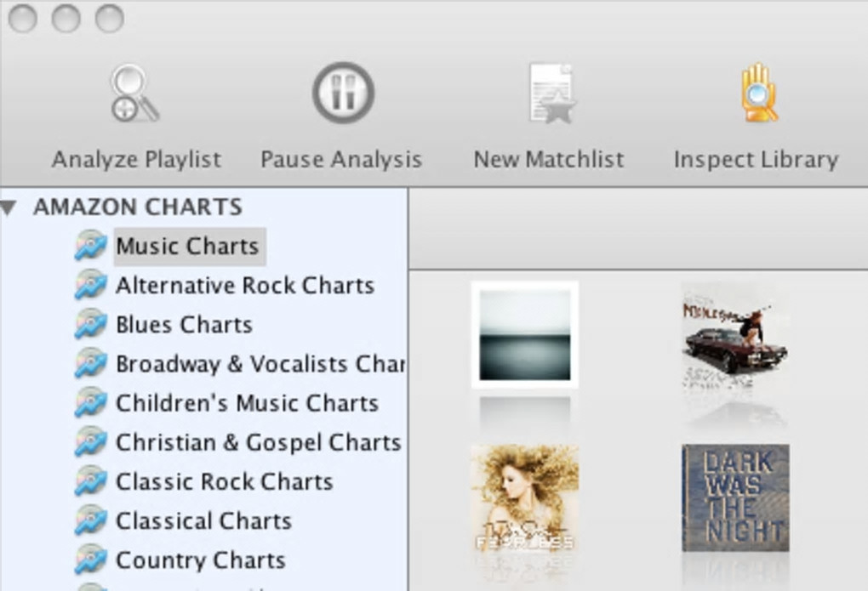Image resolution: width=868 pixels, height=591 pixels.
Task: Click the Inspect Library hand icon
Action: tap(759, 93)
